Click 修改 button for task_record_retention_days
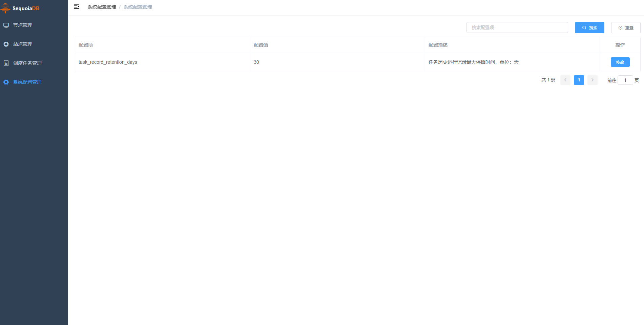644x325 pixels. click(620, 62)
